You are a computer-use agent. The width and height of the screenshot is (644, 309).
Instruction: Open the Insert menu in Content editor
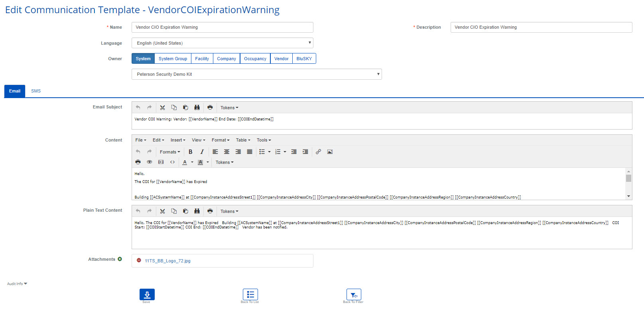(178, 140)
